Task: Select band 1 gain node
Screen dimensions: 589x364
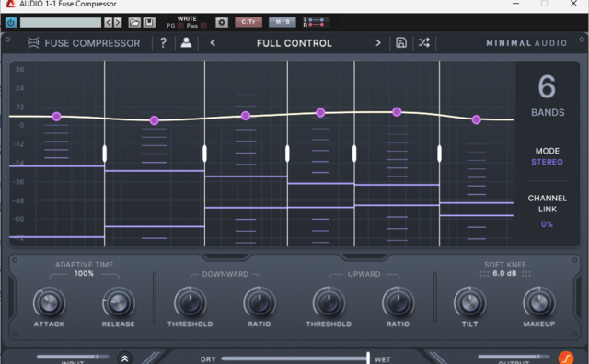Action: coord(56,117)
